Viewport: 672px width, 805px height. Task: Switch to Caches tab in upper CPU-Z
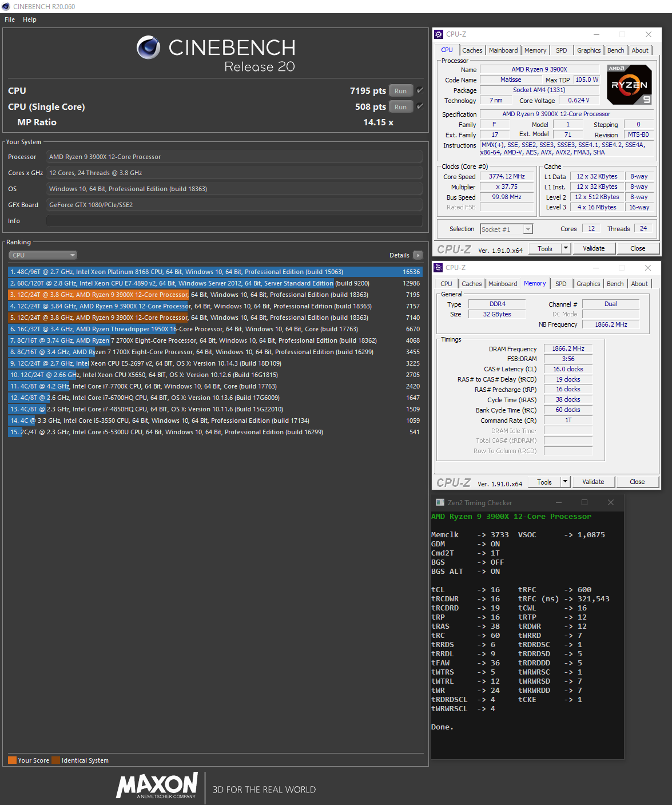pos(472,50)
